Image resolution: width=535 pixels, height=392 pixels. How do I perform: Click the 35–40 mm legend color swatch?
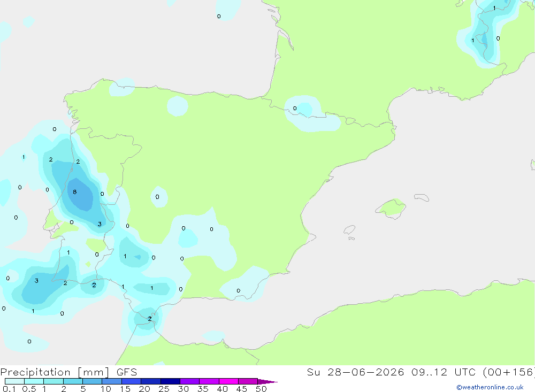point(209,381)
